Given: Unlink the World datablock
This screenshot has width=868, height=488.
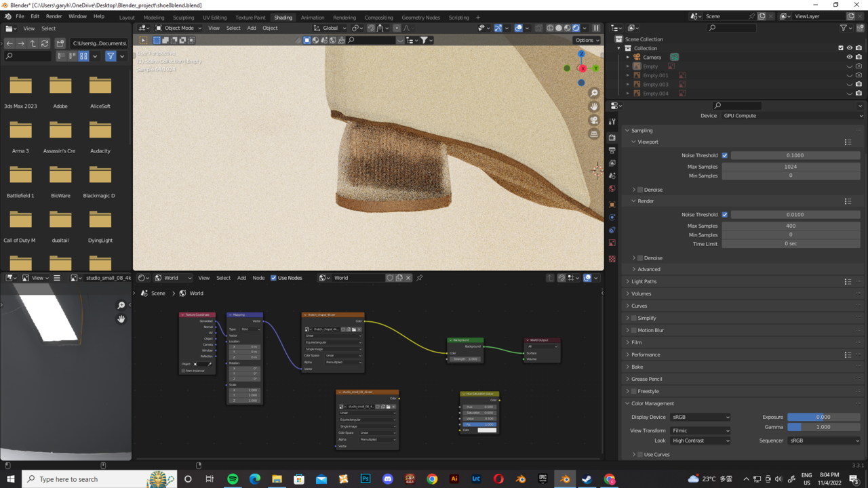Looking at the screenshot, I should pyautogui.click(x=408, y=278).
